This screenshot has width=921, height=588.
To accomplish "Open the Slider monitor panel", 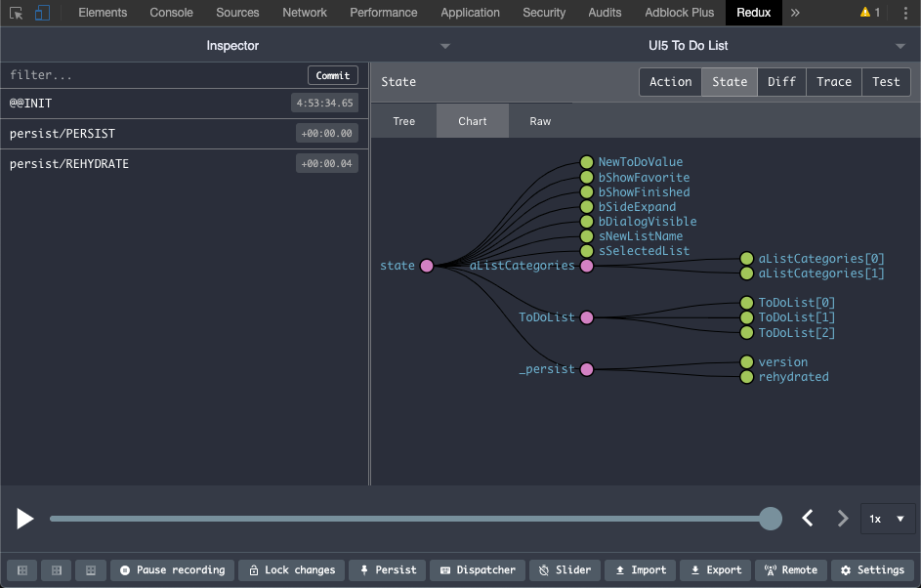I will tap(565, 569).
